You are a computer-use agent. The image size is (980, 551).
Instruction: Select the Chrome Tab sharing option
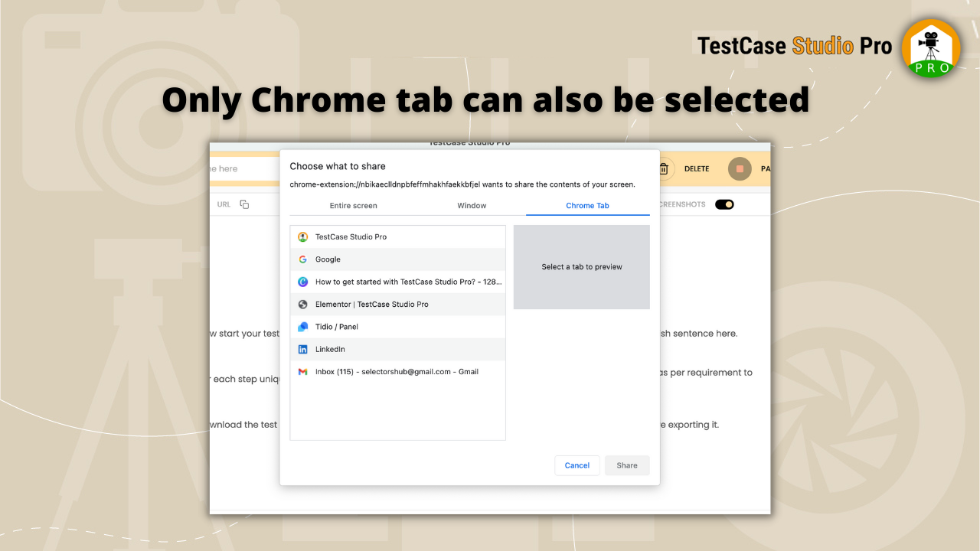point(587,205)
